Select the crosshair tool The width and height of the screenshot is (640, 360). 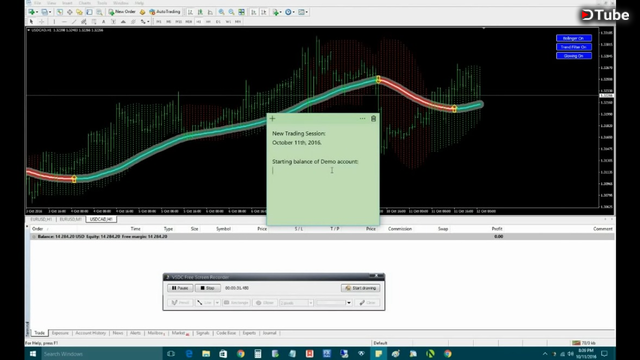click(x=42, y=22)
